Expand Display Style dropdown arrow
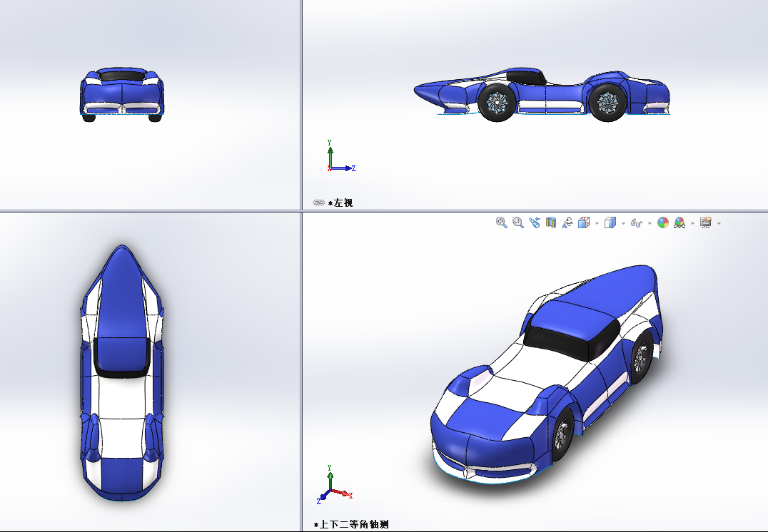The width and height of the screenshot is (768, 532). point(623,223)
